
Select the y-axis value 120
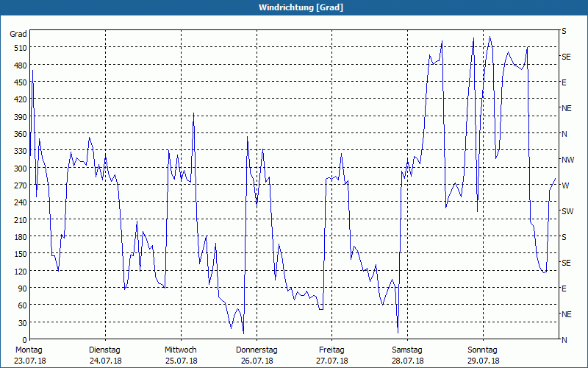tap(21, 271)
